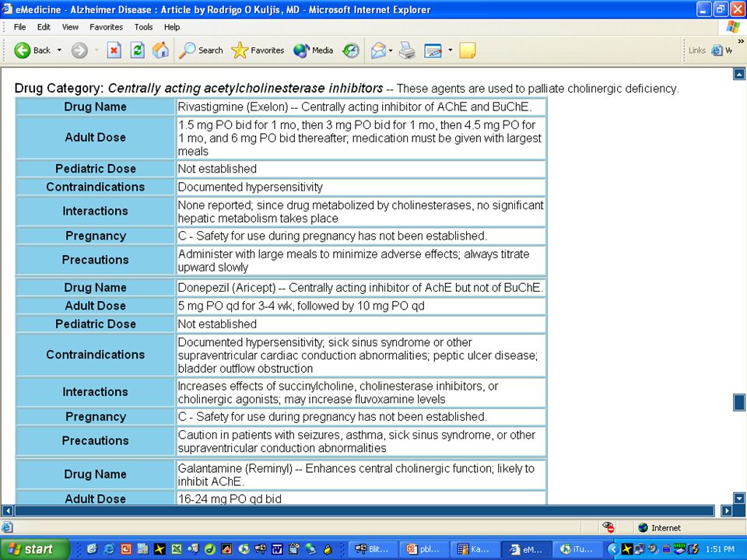Open the Help menu
The height and width of the screenshot is (560, 747).
[172, 27]
